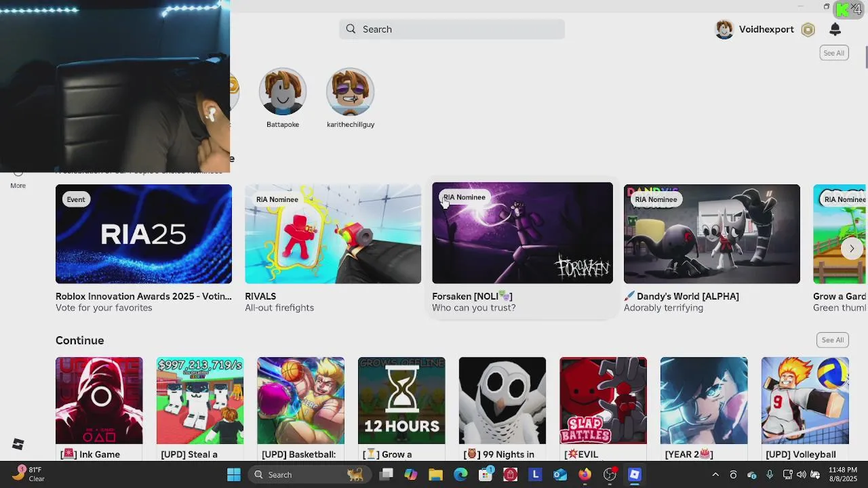Open the Continue section heading

[79, 340]
